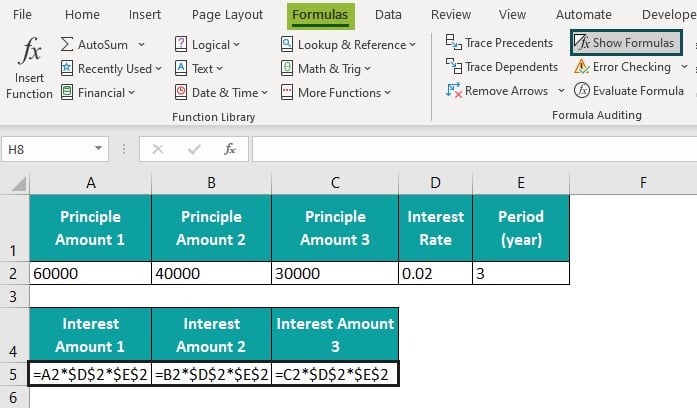The image size is (697, 408).
Task: Expand the AutoSum dropdown arrow
Action: pos(141,44)
